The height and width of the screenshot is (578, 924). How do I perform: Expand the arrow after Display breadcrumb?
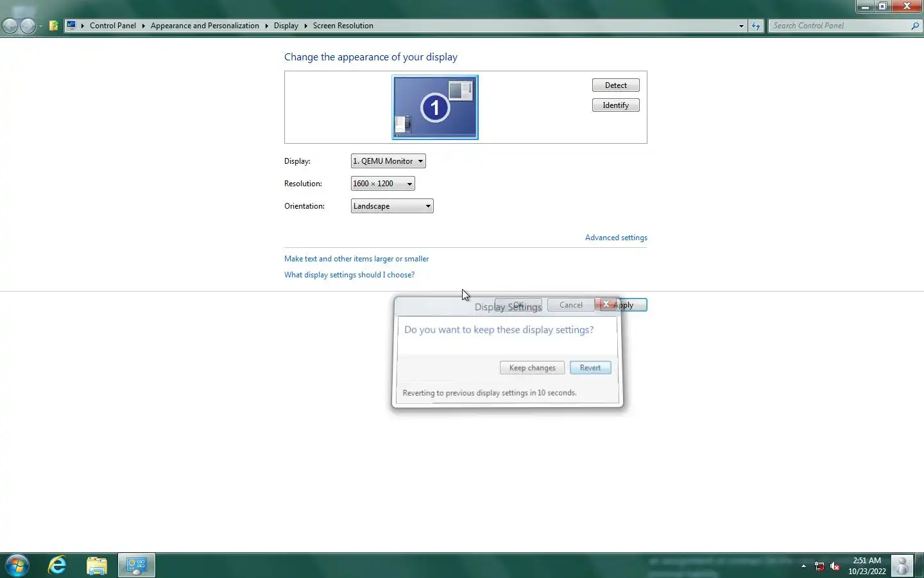[305, 26]
